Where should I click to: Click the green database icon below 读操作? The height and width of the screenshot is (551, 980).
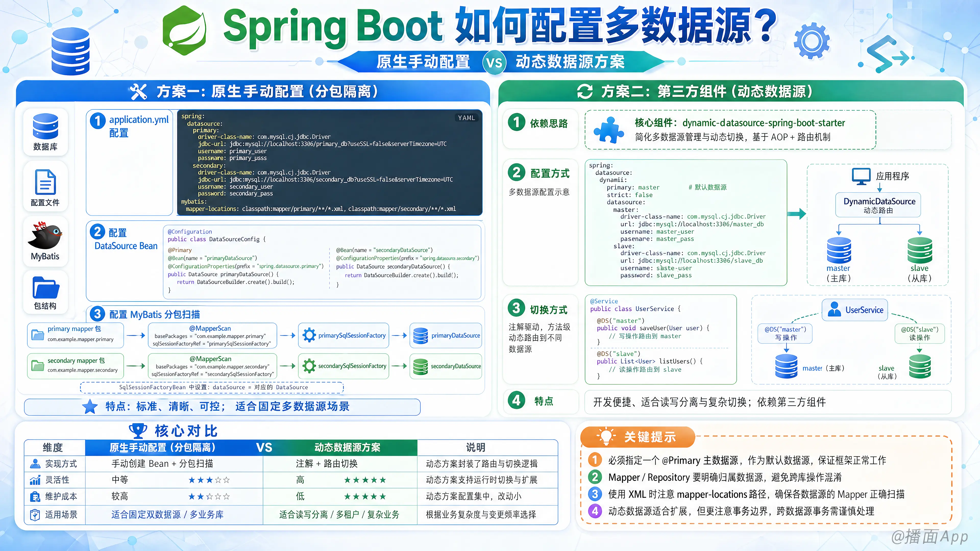tap(920, 366)
